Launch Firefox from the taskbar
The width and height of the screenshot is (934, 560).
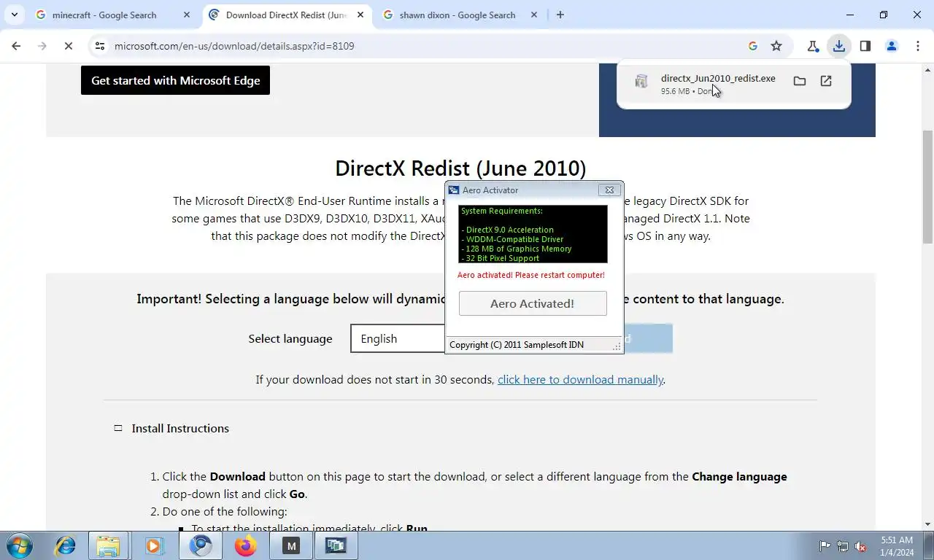(245, 545)
